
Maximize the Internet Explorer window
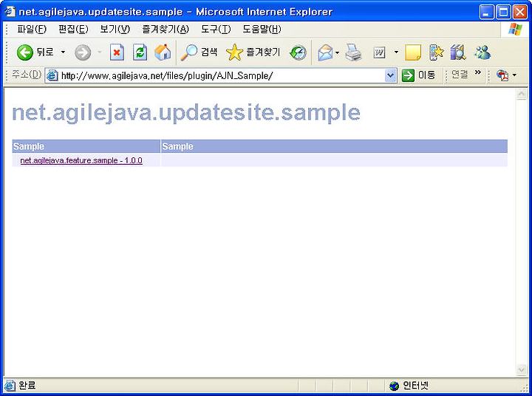coord(503,13)
